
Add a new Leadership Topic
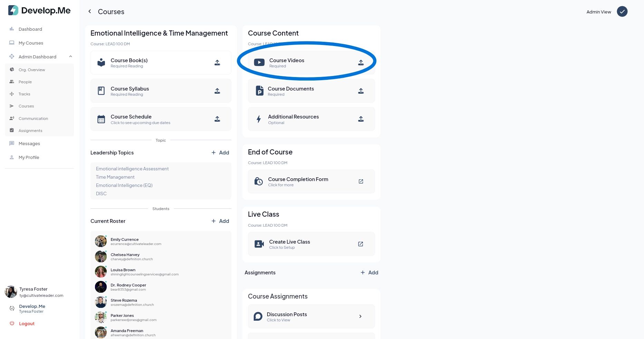[x=220, y=153]
